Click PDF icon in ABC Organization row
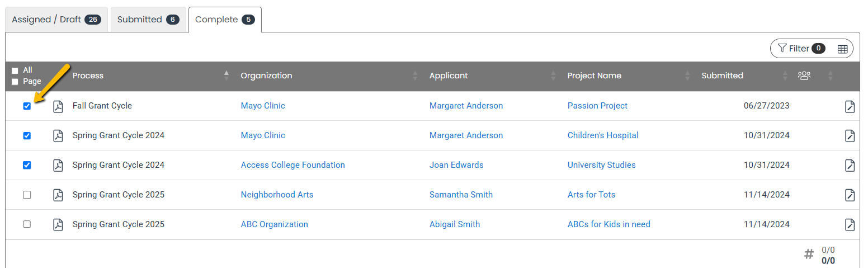Screen dimensions: 868x268 tap(58, 224)
